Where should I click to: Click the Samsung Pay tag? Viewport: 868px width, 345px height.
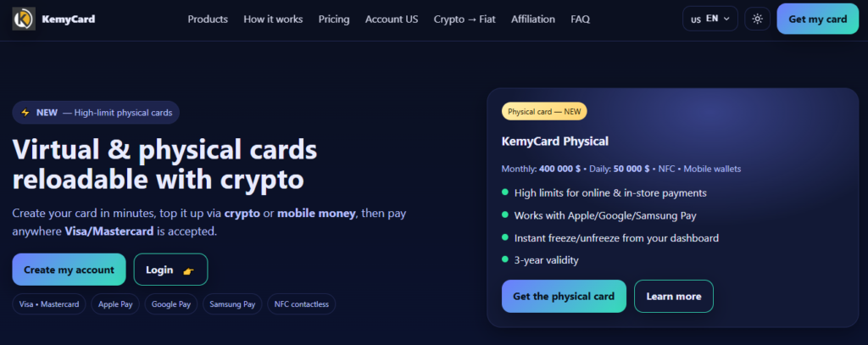232,303
